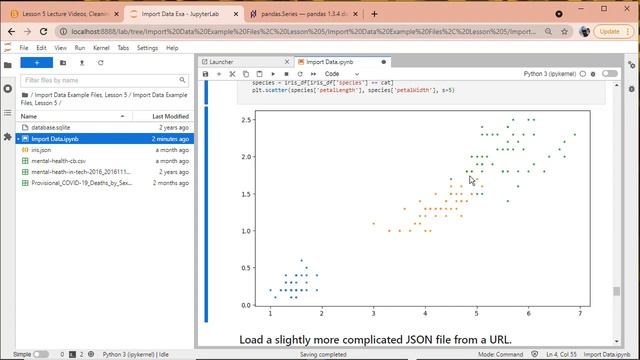Toggle the debugger switch in notebook toolbar
This screenshot has width=640, height=360.
(609, 74)
